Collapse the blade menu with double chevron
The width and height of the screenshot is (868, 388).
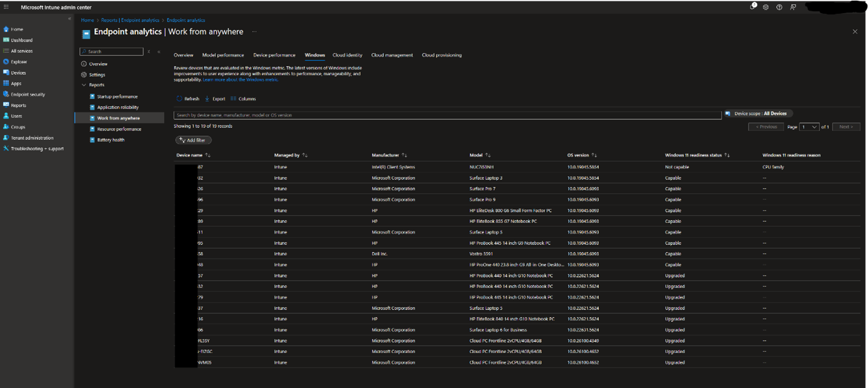[159, 52]
